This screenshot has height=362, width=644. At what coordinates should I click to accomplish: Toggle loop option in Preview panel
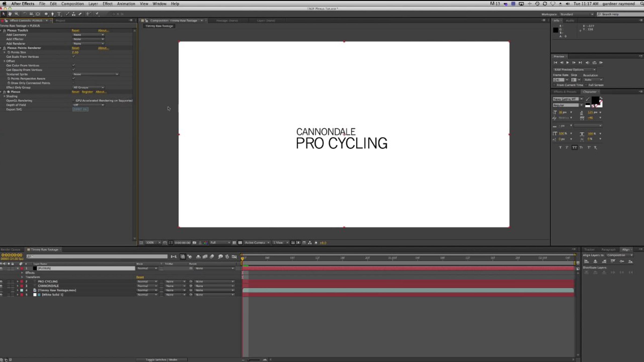[x=594, y=63]
